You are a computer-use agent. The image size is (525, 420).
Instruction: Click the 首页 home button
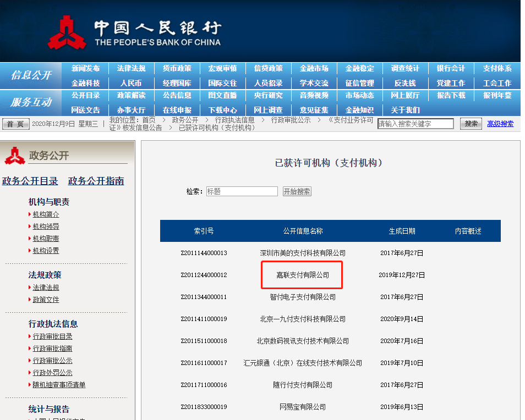click(15, 124)
